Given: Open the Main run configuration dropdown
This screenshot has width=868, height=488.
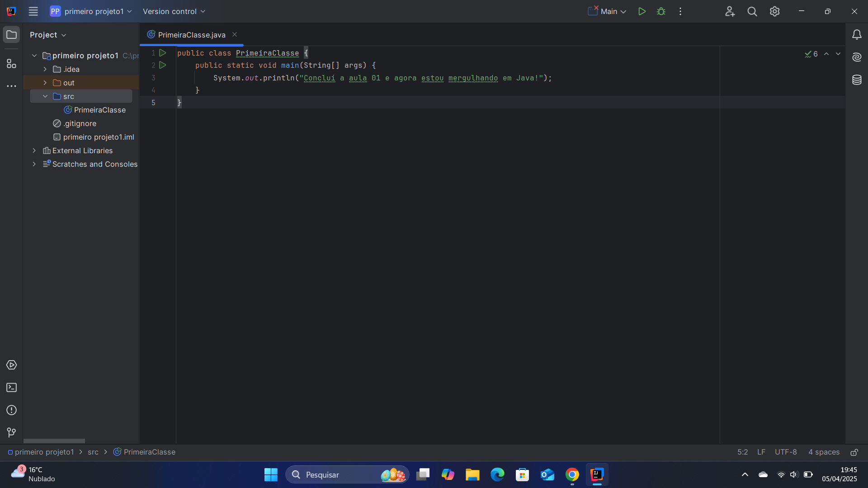Looking at the screenshot, I should (x=607, y=11).
